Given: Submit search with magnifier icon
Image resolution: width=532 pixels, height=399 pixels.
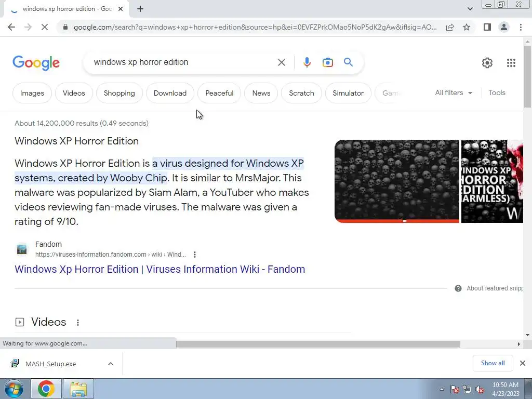Looking at the screenshot, I should pos(348,62).
